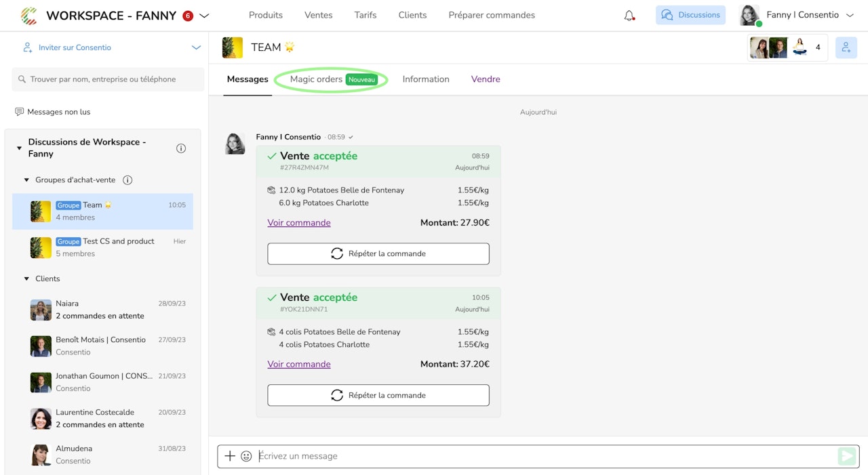
Task: Open Fanny's profile avatar at the top right
Action: (749, 16)
